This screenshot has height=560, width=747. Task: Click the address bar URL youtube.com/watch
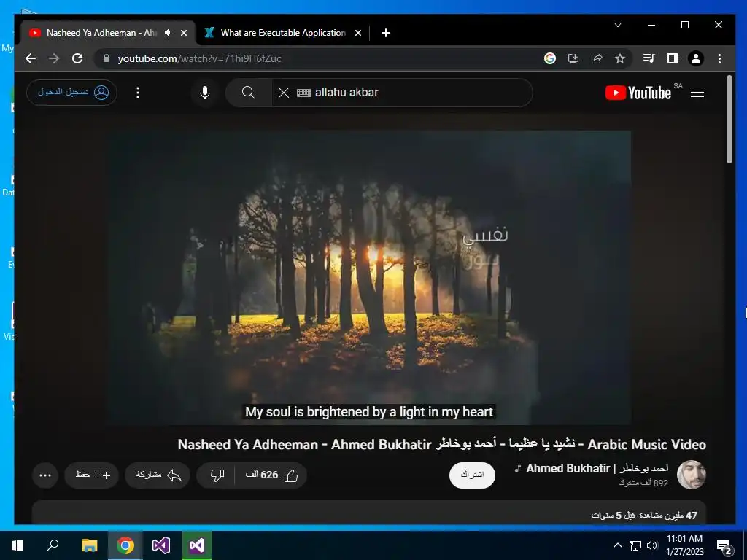coord(200,58)
